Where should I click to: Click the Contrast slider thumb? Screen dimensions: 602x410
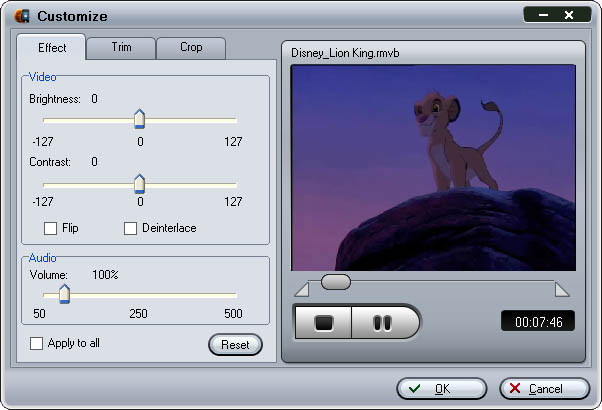[x=139, y=184]
